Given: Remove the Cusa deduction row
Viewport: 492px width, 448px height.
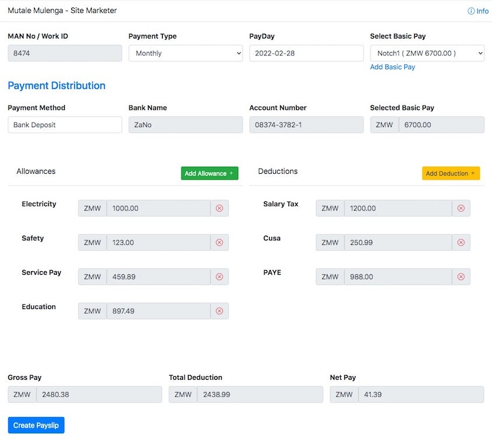Looking at the screenshot, I should point(461,243).
